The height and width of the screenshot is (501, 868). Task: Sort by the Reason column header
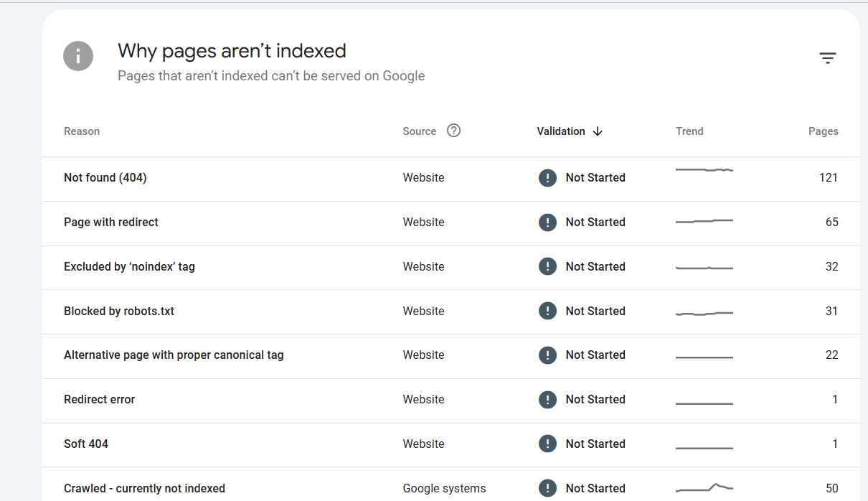coord(82,131)
